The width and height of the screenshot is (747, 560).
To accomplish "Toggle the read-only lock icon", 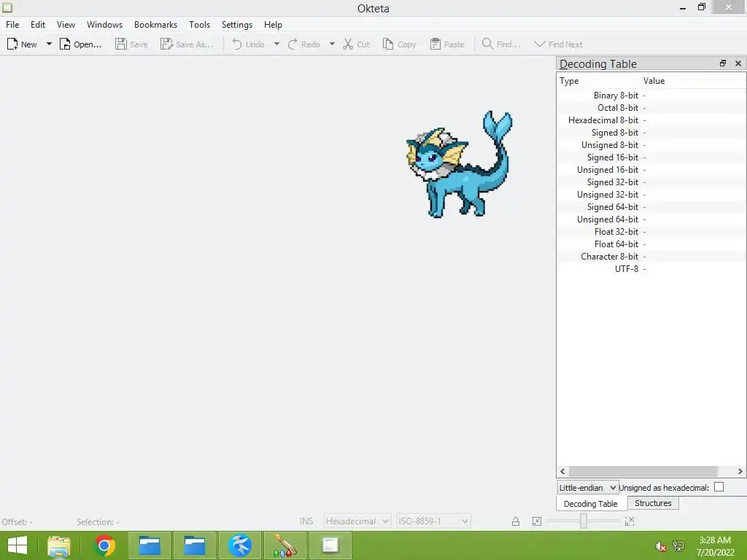I will [x=516, y=521].
